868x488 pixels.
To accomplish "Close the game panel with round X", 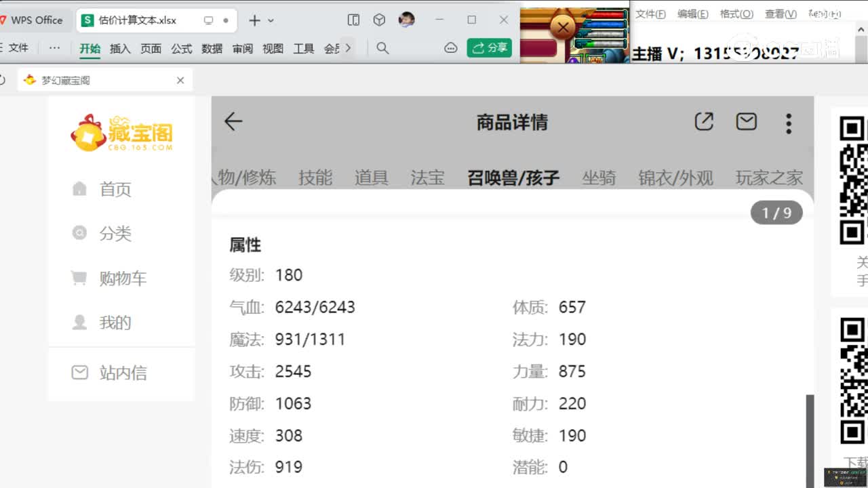I will click(563, 28).
